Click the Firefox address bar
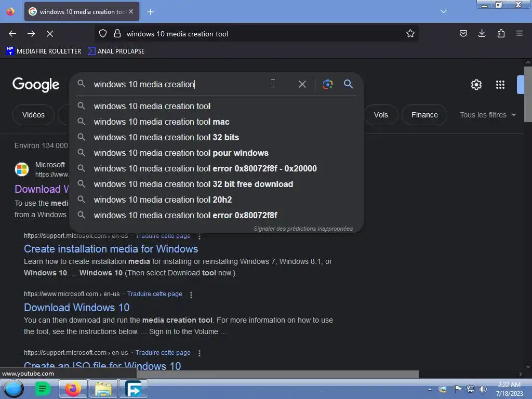The width and height of the screenshot is (532, 399). (256, 34)
